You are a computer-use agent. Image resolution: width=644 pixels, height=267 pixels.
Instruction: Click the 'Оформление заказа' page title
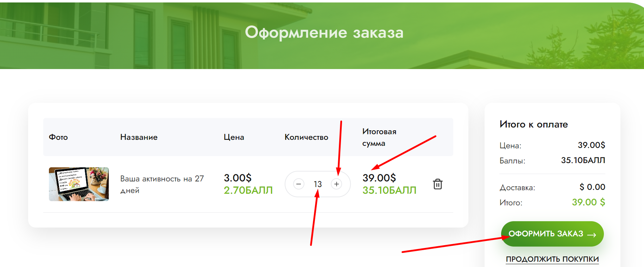[x=324, y=32]
